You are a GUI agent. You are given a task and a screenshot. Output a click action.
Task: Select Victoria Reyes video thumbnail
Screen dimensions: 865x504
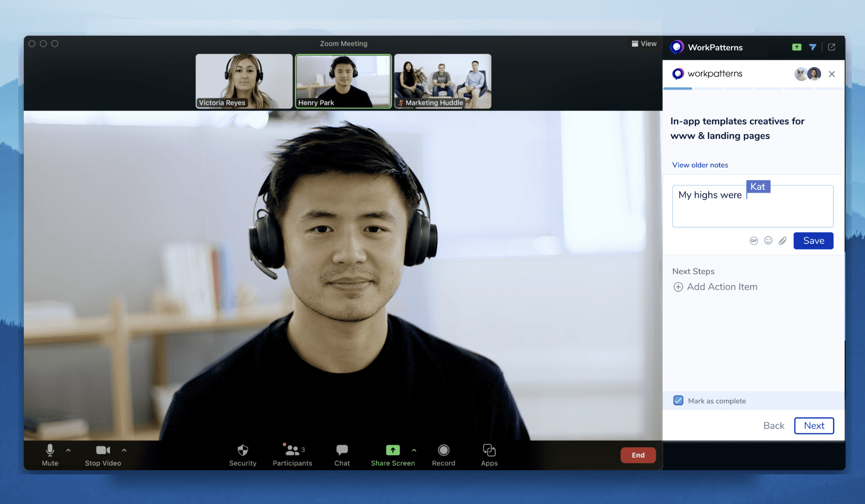tap(244, 81)
